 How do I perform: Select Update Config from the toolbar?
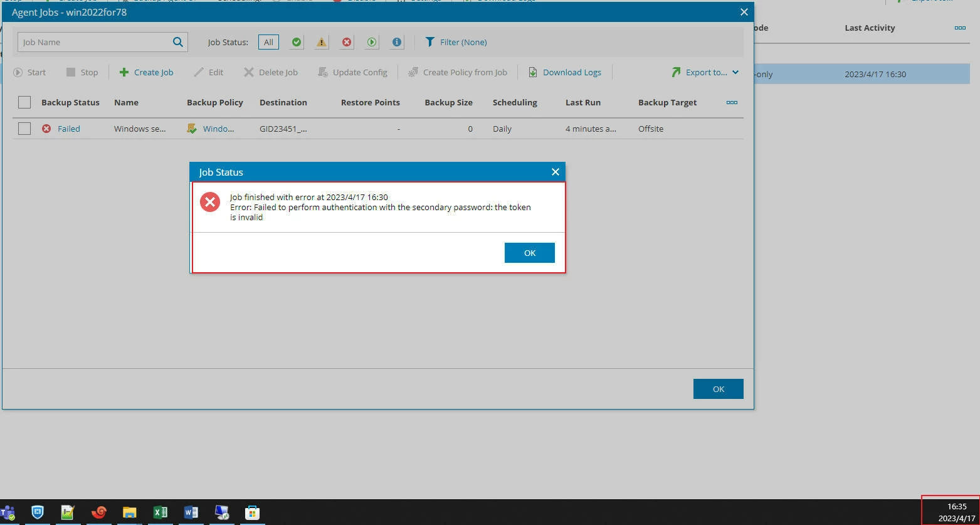[x=353, y=72]
